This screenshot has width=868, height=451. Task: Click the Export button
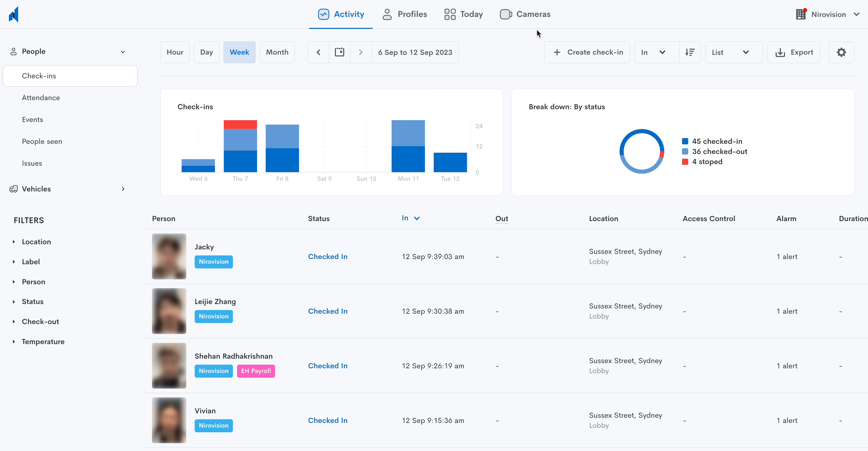tap(794, 52)
